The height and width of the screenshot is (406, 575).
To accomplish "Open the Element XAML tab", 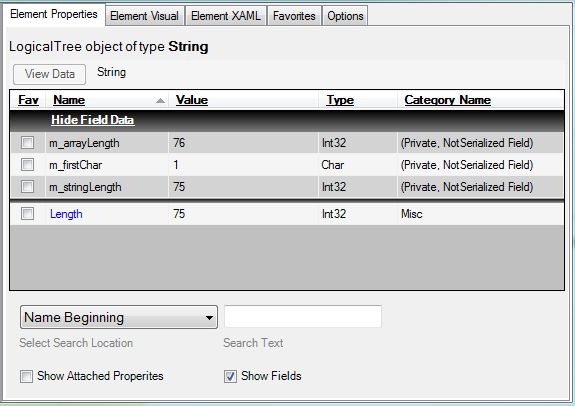I will click(226, 16).
